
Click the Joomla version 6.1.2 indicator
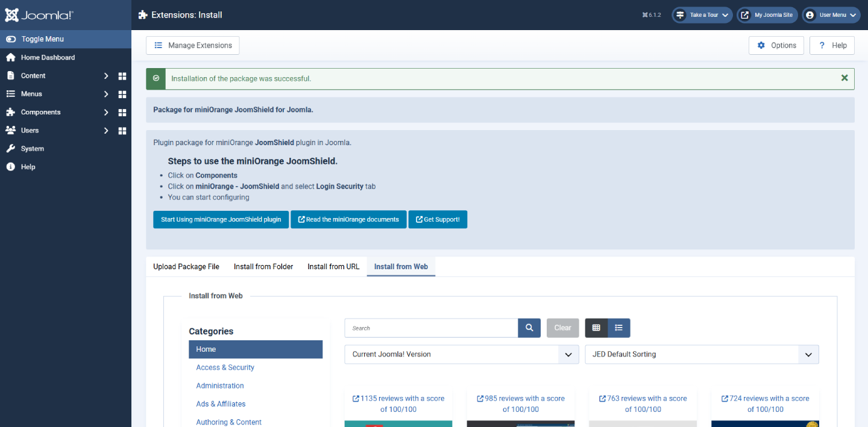pos(652,15)
